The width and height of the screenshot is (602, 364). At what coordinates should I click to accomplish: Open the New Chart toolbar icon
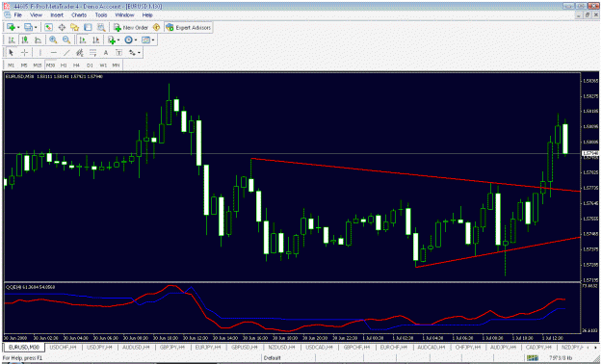[x=11, y=27]
